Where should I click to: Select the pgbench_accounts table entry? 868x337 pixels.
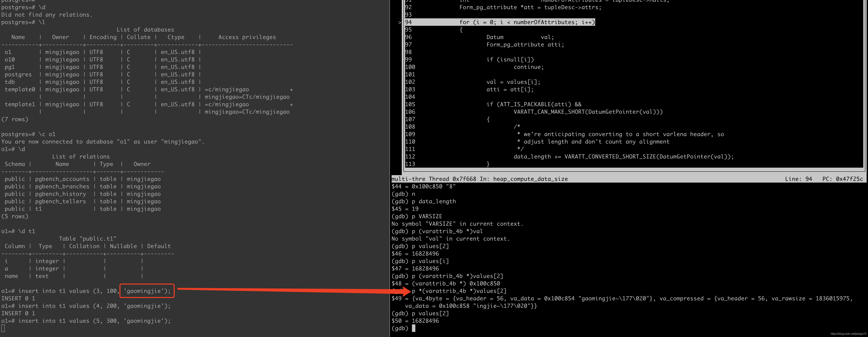coord(63,179)
